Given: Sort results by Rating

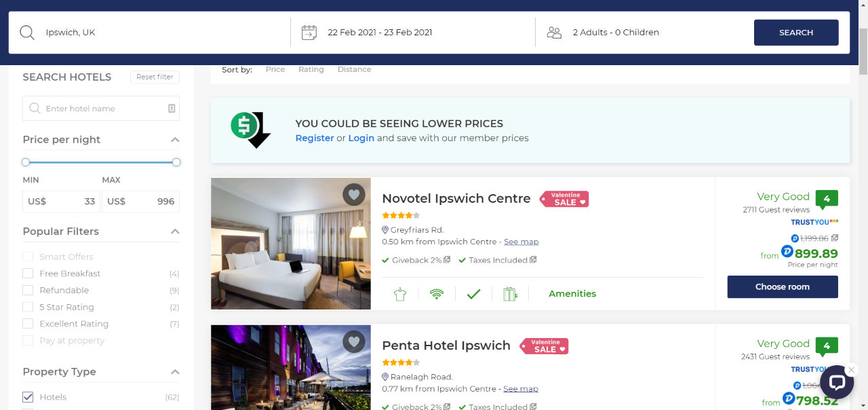Looking at the screenshot, I should (x=311, y=69).
